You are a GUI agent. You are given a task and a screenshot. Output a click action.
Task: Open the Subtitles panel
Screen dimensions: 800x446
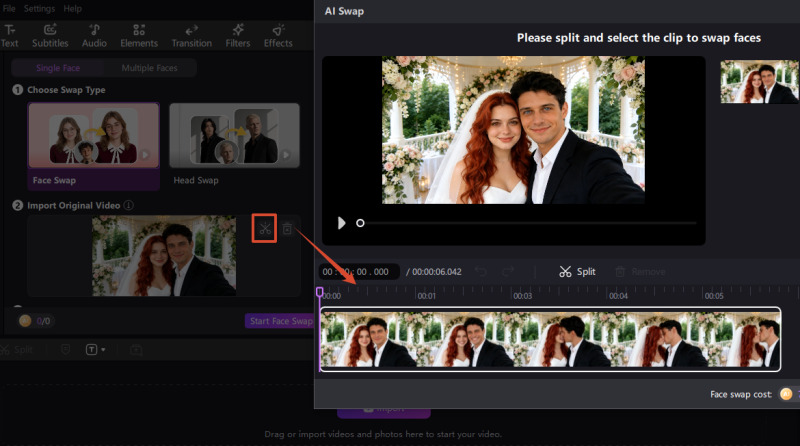click(x=50, y=36)
